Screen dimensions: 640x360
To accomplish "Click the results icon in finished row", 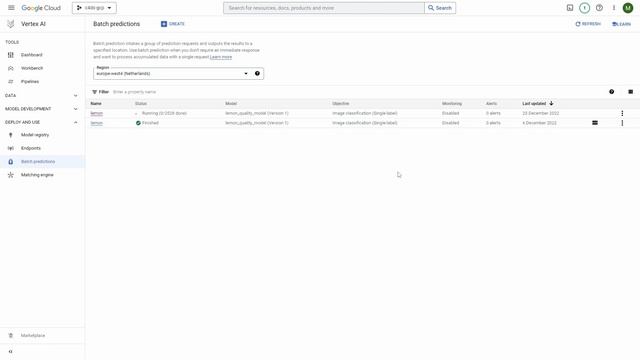I will point(595,123).
